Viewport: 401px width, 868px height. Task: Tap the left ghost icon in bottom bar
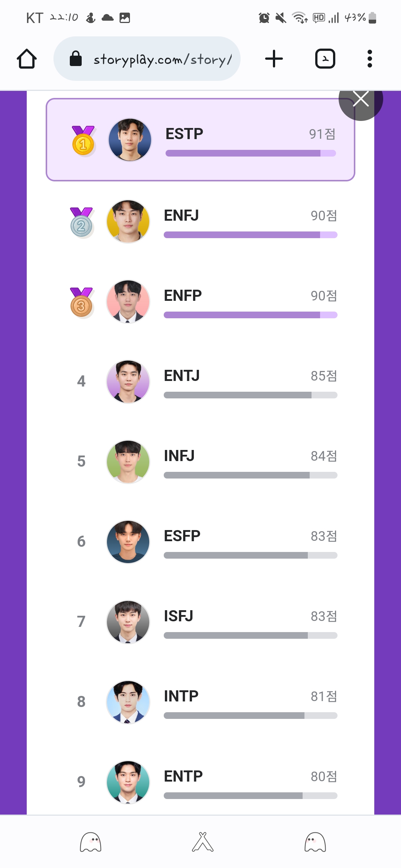(91, 842)
